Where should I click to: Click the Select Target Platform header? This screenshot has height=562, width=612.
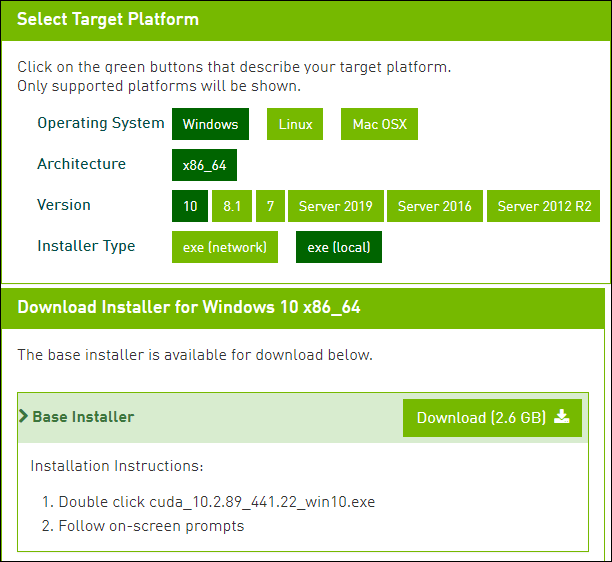point(108,20)
